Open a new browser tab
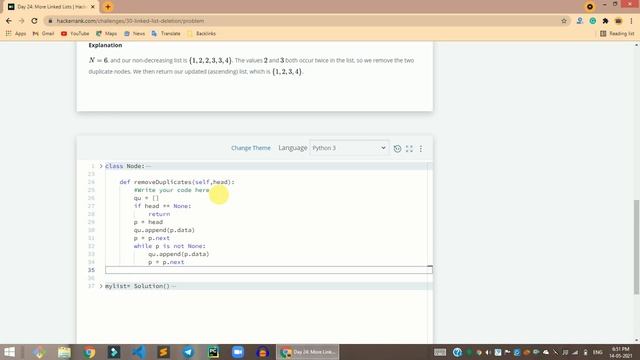This screenshot has width=640, height=360. pos(108,7)
